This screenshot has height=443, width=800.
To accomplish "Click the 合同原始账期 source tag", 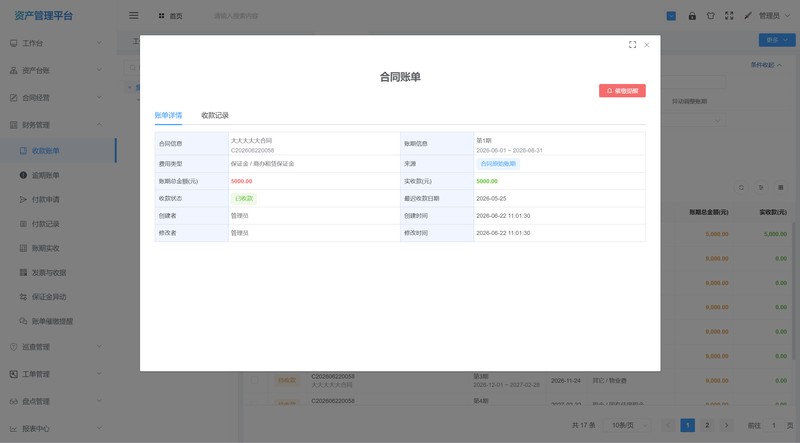I will point(498,164).
